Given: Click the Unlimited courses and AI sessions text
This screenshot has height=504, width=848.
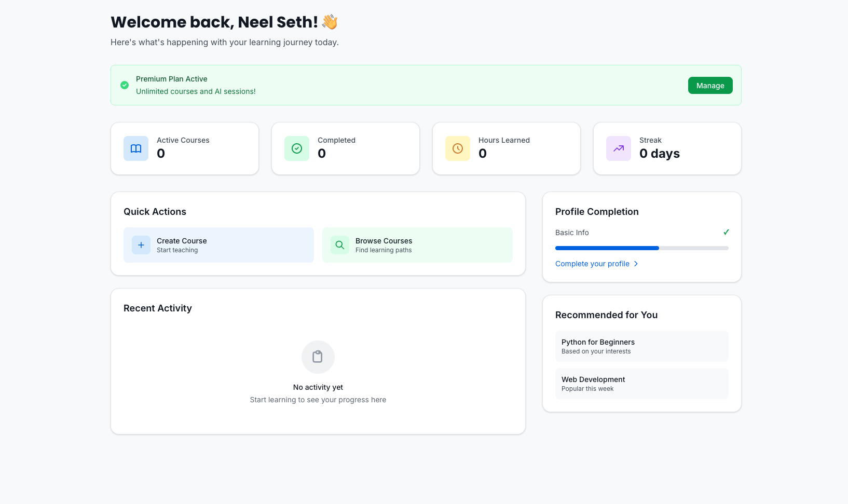Looking at the screenshot, I should [x=196, y=91].
